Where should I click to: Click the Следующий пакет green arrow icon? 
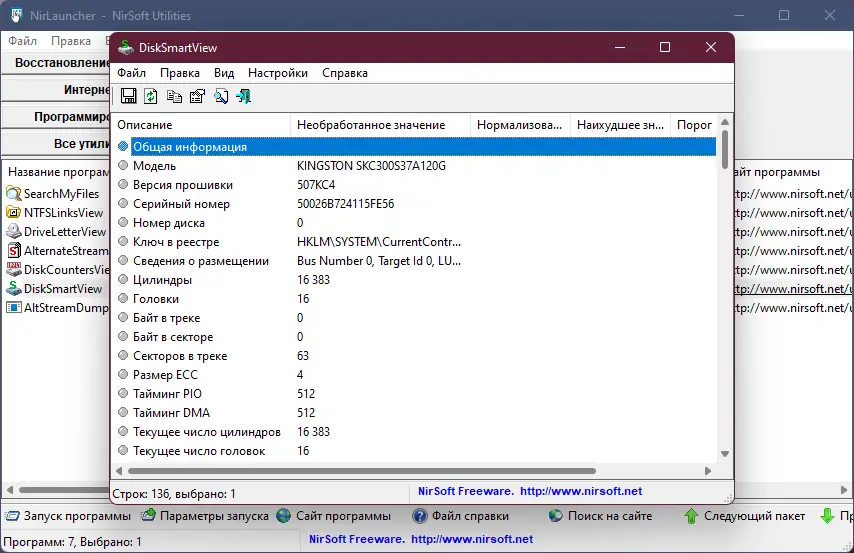pyautogui.click(x=691, y=516)
